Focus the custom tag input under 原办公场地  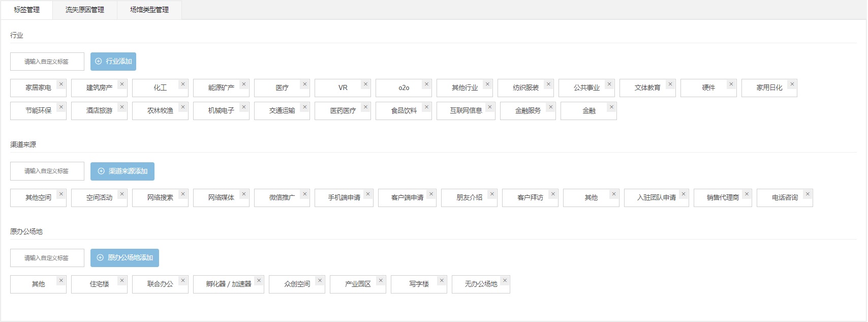click(47, 258)
